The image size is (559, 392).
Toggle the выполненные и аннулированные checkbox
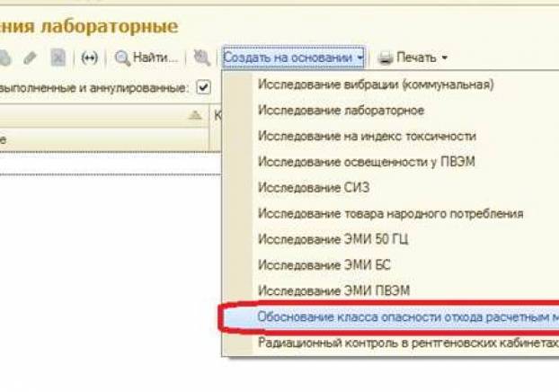[203, 87]
